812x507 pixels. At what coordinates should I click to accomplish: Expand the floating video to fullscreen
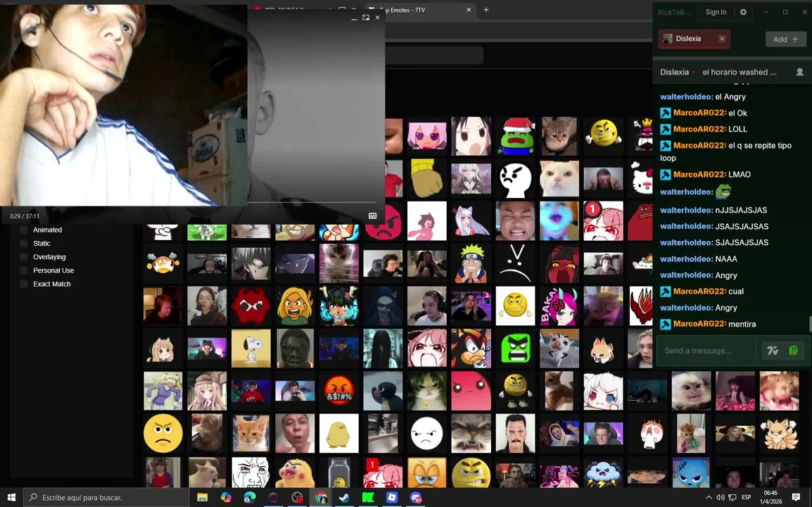[x=366, y=17]
